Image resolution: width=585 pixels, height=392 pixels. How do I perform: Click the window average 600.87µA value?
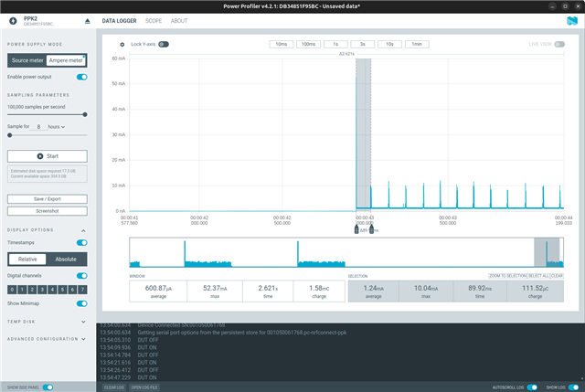158,289
